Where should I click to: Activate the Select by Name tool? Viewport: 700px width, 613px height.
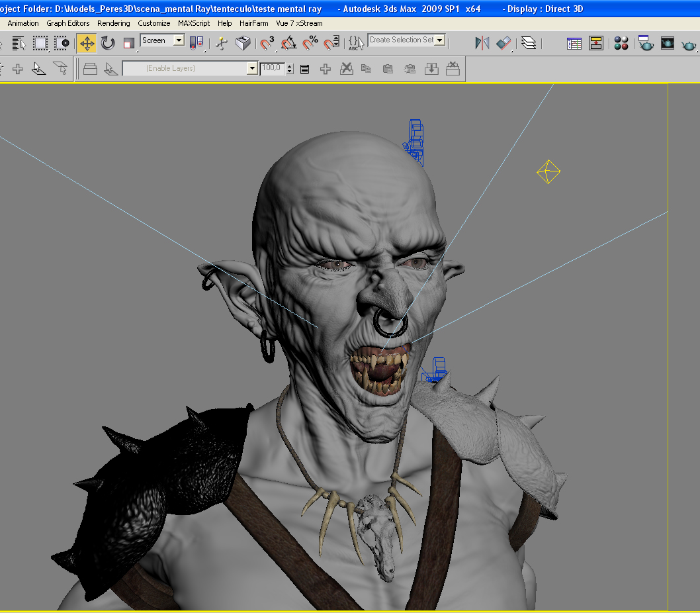point(19,43)
